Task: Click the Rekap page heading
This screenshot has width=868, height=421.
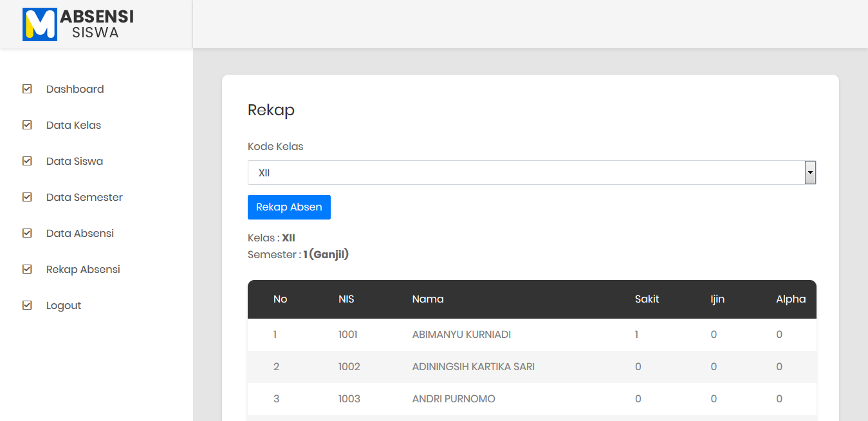Action: pos(271,110)
